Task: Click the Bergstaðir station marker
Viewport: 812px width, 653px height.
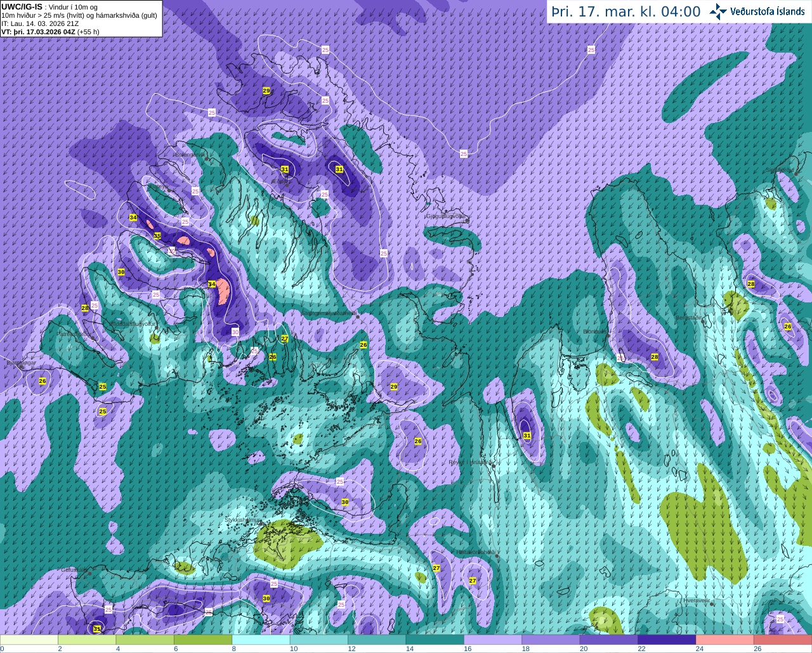Action: point(704,322)
